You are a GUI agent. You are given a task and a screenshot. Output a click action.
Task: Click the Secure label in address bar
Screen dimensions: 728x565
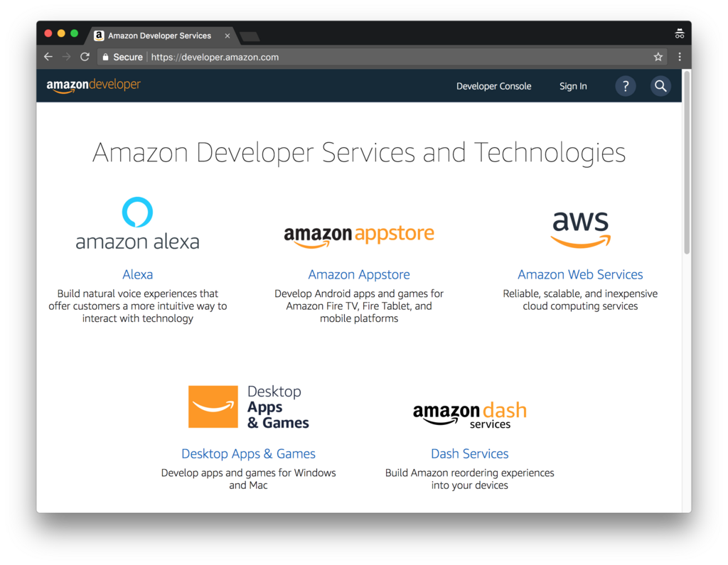click(128, 57)
